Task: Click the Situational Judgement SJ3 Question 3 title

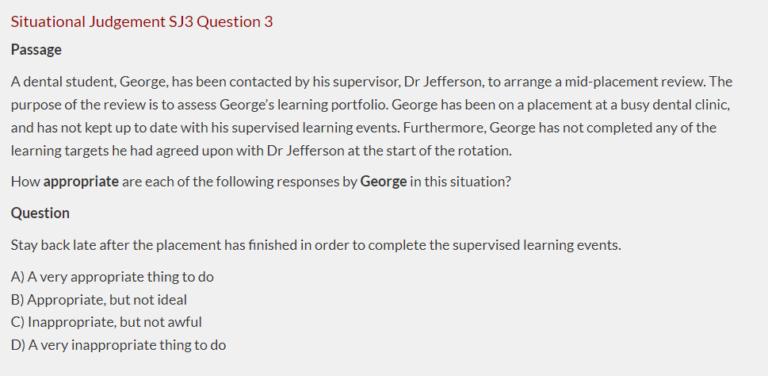Action: coord(142,22)
